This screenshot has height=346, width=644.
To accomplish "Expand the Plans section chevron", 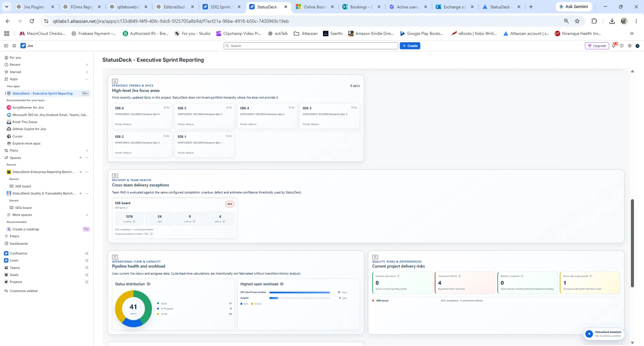I will 87,151.
